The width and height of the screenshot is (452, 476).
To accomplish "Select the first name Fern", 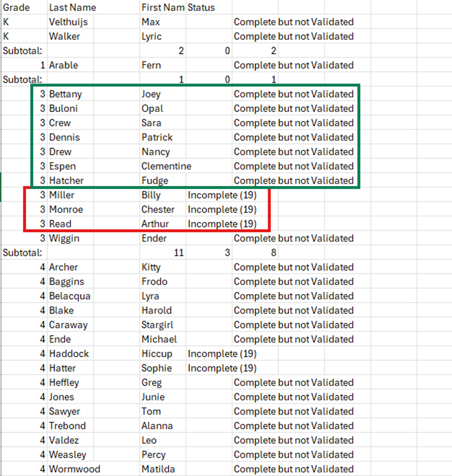I will pyautogui.click(x=163, y=65).
